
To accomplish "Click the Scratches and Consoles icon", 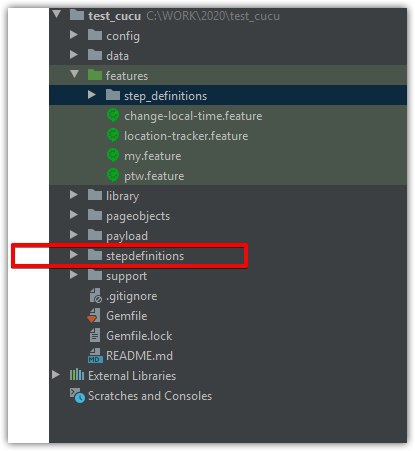I will pyautogui.click(x=77, y=395).
